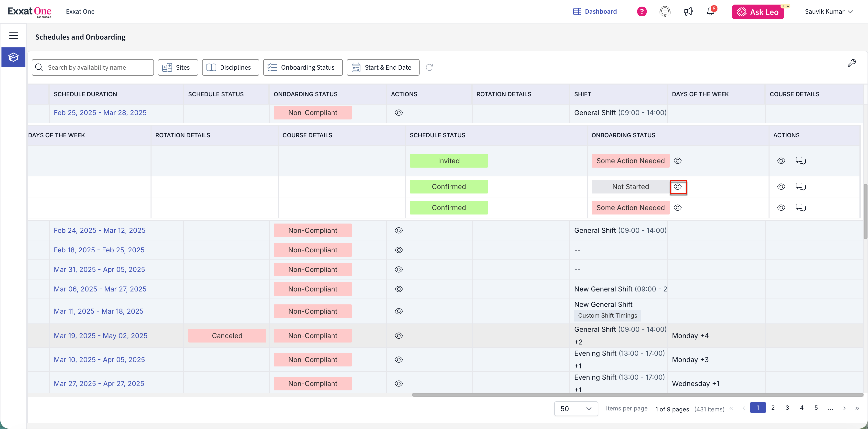Open the Onboarding Status filter
Viewport: 868px width, 429px height.
303,67
